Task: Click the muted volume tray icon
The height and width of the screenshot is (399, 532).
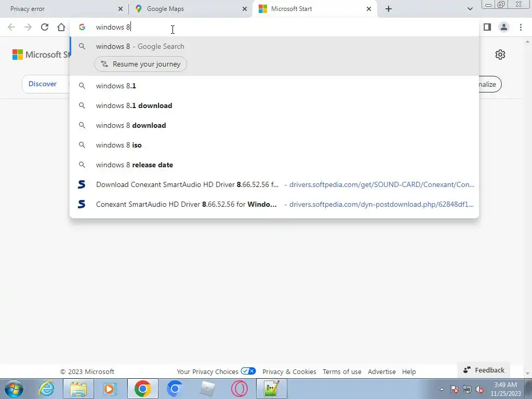Action: click(480, 389)
